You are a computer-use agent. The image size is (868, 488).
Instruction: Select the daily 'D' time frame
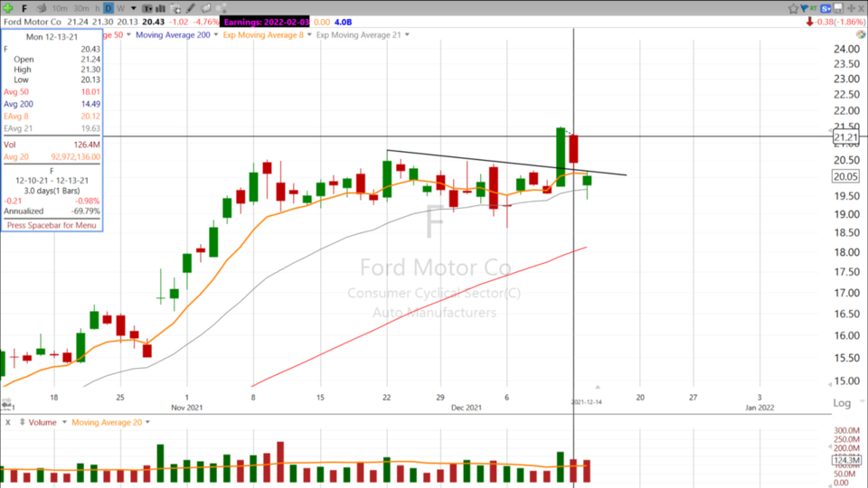[108, 8]
